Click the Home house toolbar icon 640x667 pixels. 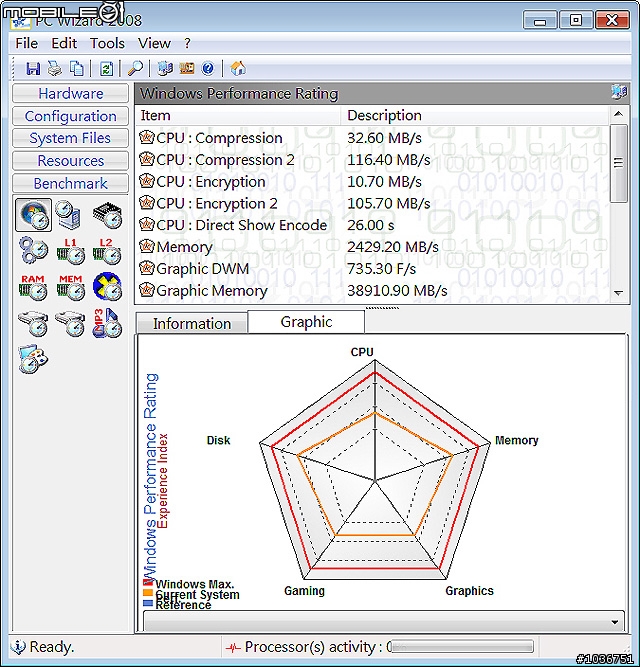coord(238,68)
